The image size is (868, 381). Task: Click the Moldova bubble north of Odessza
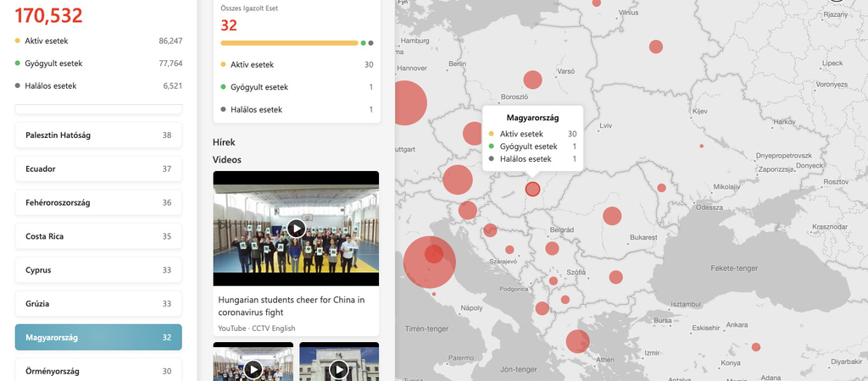pyautogui.click(x=661, y=188)
